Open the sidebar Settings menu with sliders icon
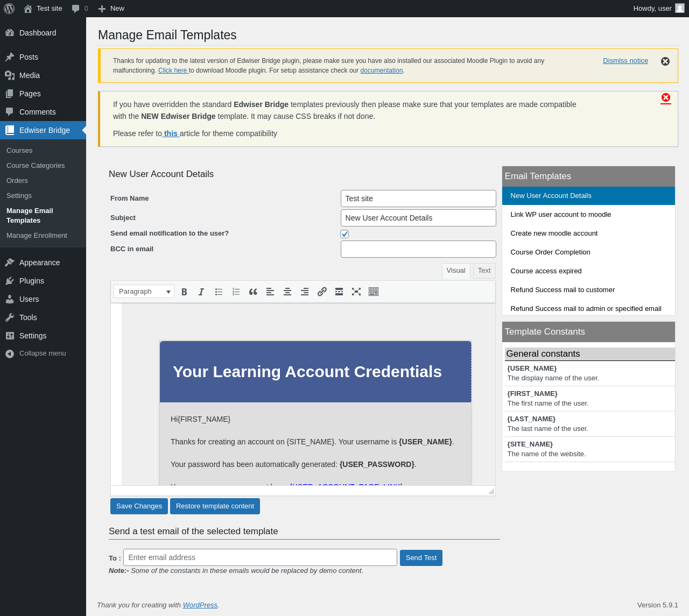 tap(43, 336)
